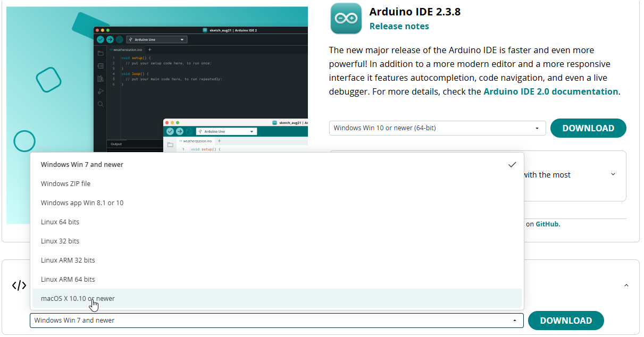Click the verify checkmark icon in IDE preview
The width and height of the screenshot is (644, 337).
(101, 39)
